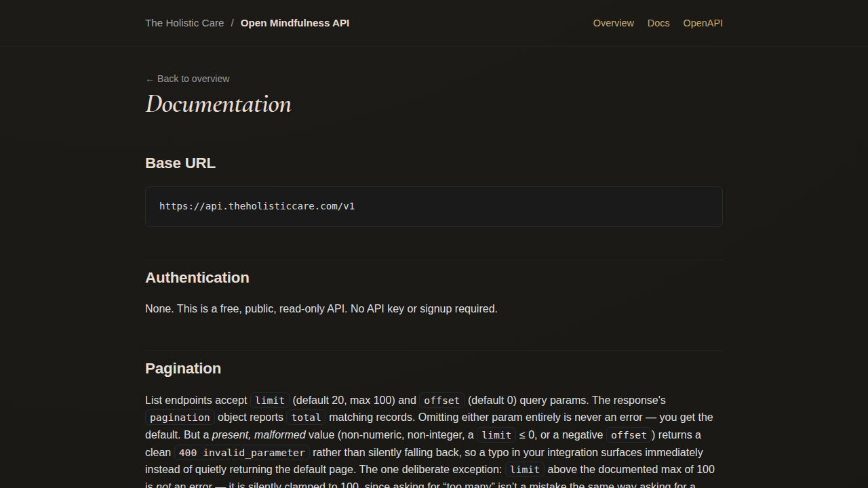Go to the Overview nav item
Image resolution: width=868 pixels, height=488 pixels.
coord(614,23)
